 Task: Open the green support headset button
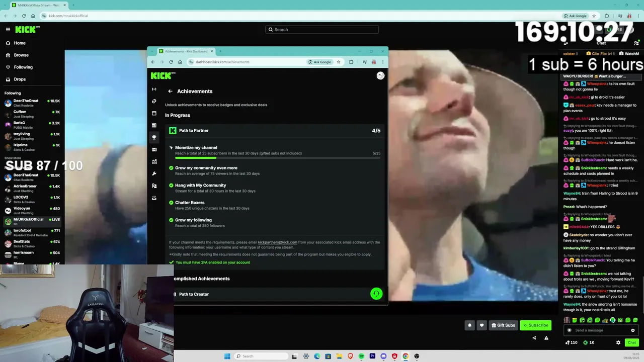click(x=376, y=294)
